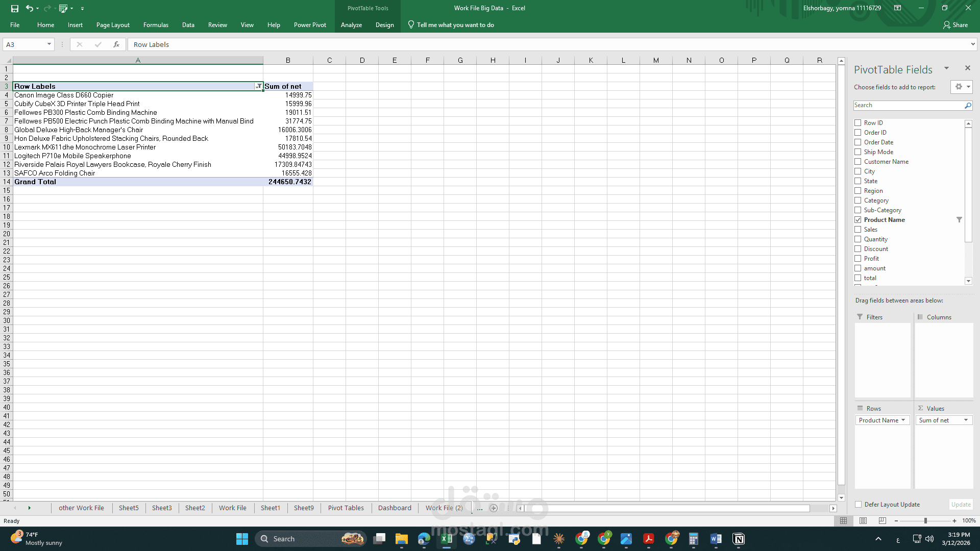This screenshot has width=980, height=551.
Task: Check the Sales field checkbox
Action: point(858,230)
